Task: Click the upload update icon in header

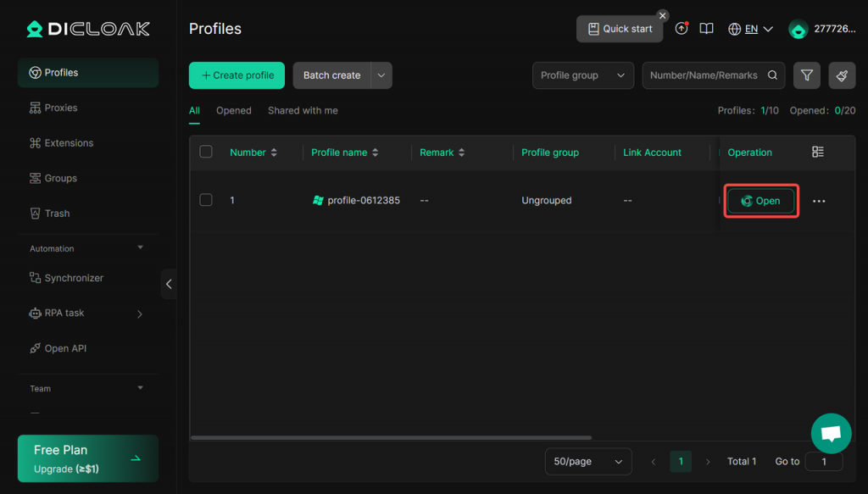Action: point(682,29)
